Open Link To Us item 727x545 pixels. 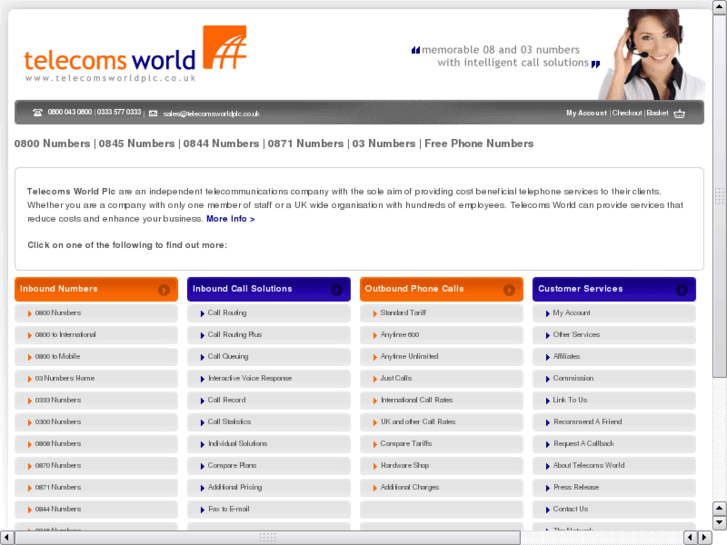click(x=614, y=400)
